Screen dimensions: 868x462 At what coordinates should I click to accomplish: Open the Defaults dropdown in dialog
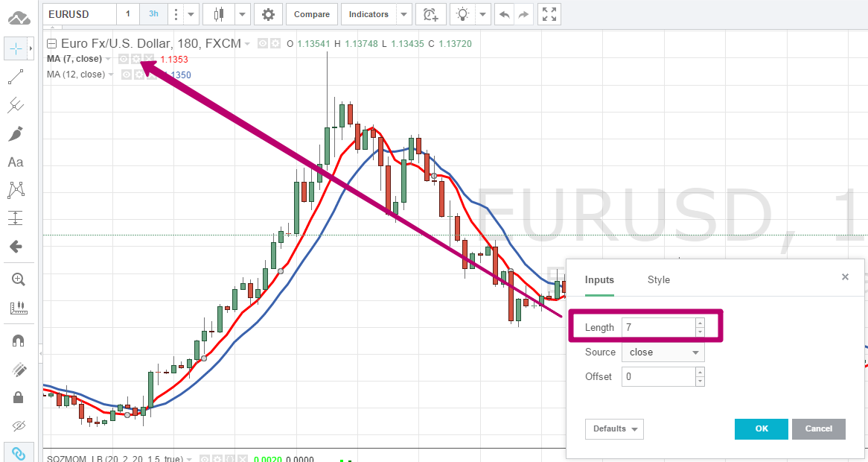coord(614,428)
